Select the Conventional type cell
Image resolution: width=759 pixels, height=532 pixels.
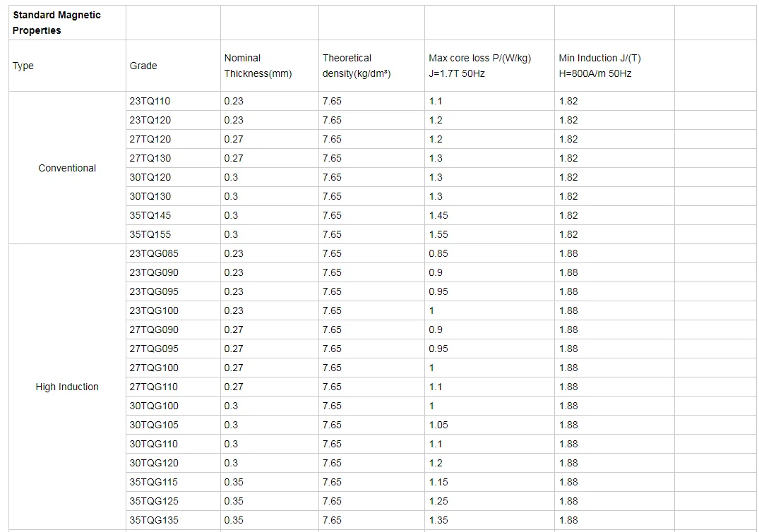(x=67, y=168)
